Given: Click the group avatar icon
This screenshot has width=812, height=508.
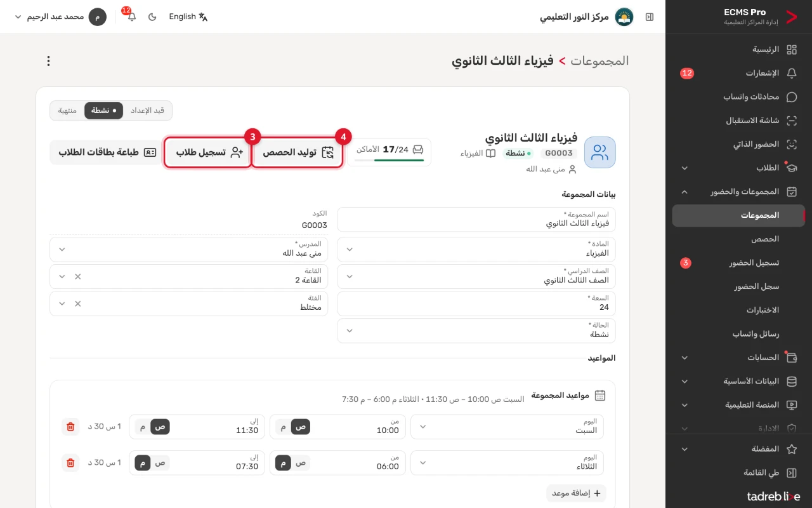Looking at the screenshot, I should pyautogui.click(x=599, y=152).
